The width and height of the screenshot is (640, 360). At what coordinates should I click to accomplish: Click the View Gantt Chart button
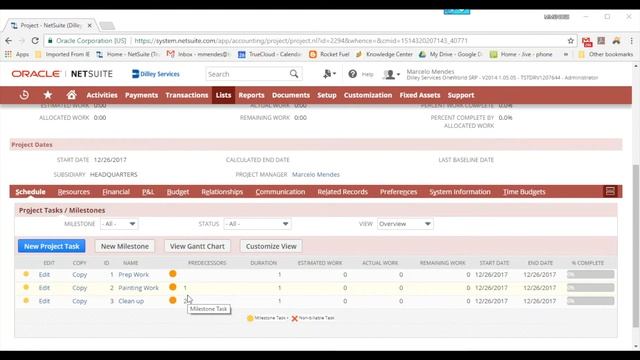197,246
